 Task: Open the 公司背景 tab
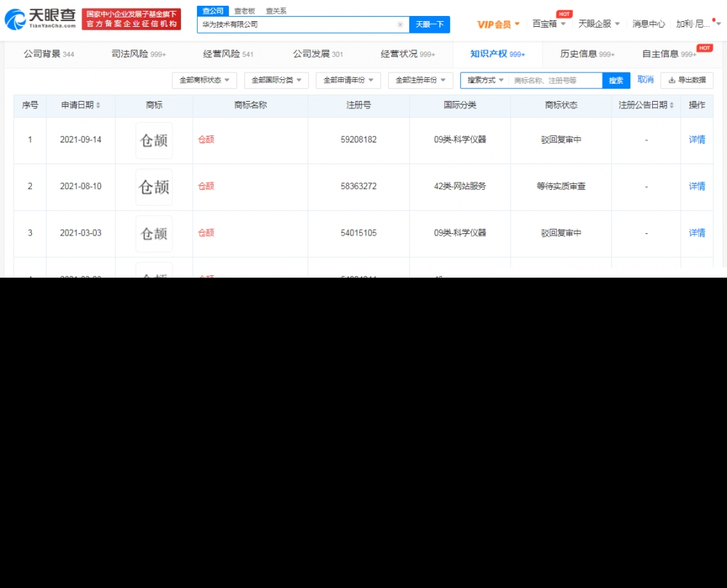pos(49,54)
